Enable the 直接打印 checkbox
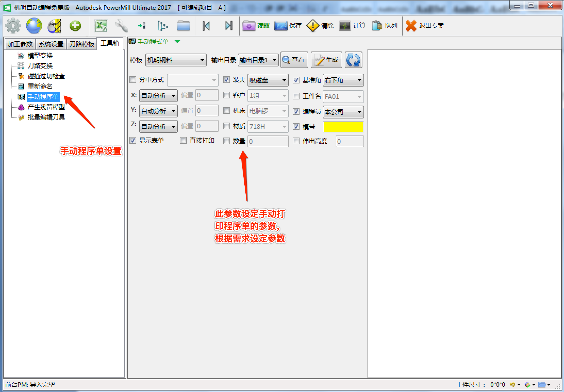This screenshot has width=564, height=392. click(x=183, y=140)
